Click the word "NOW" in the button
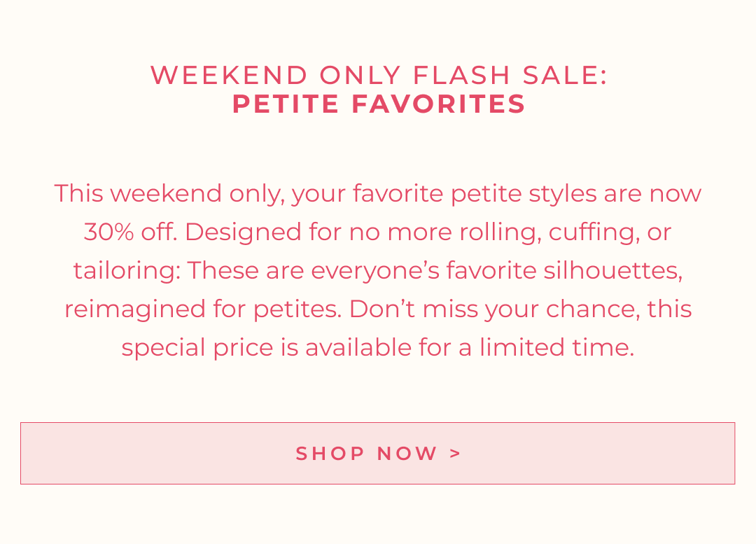Viewport: 756px width, 544px height. 407,454
